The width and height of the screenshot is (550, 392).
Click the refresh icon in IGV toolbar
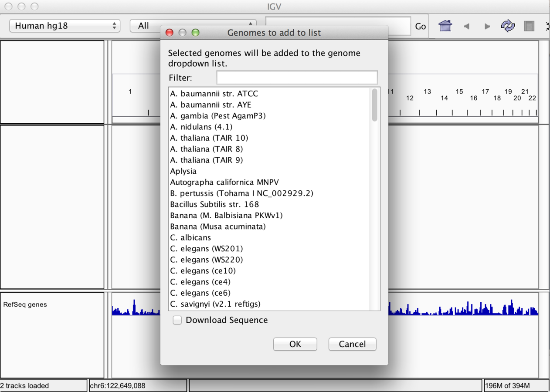click(x=508, y=26)
